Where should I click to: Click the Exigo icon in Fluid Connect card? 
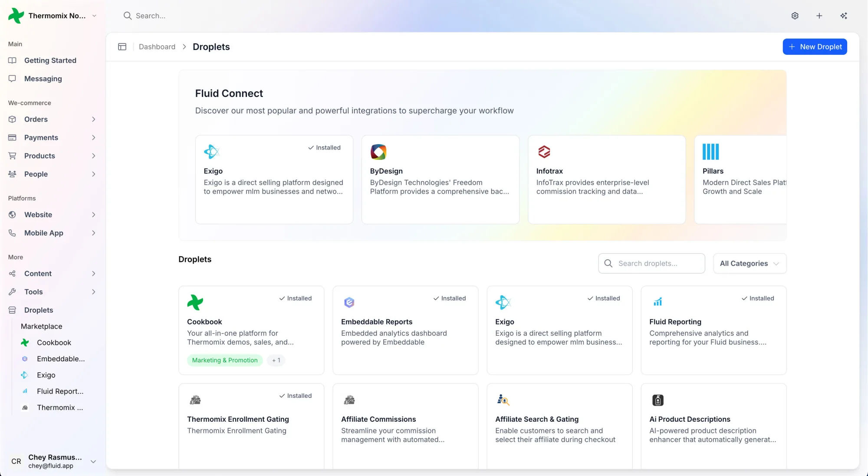[212, 152]
